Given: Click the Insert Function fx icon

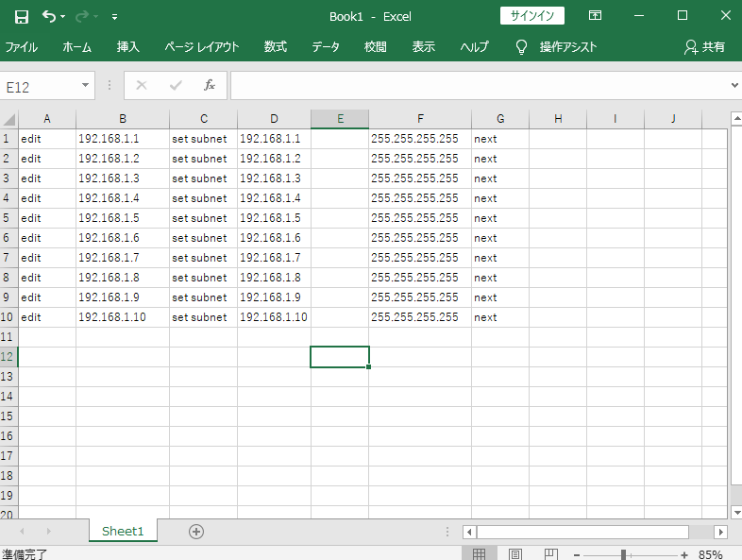Looking at the screenshot, I should 210,85.
